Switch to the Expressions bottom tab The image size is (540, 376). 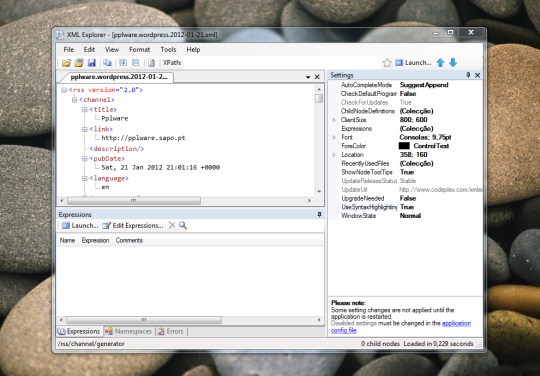tap(79, 331)
